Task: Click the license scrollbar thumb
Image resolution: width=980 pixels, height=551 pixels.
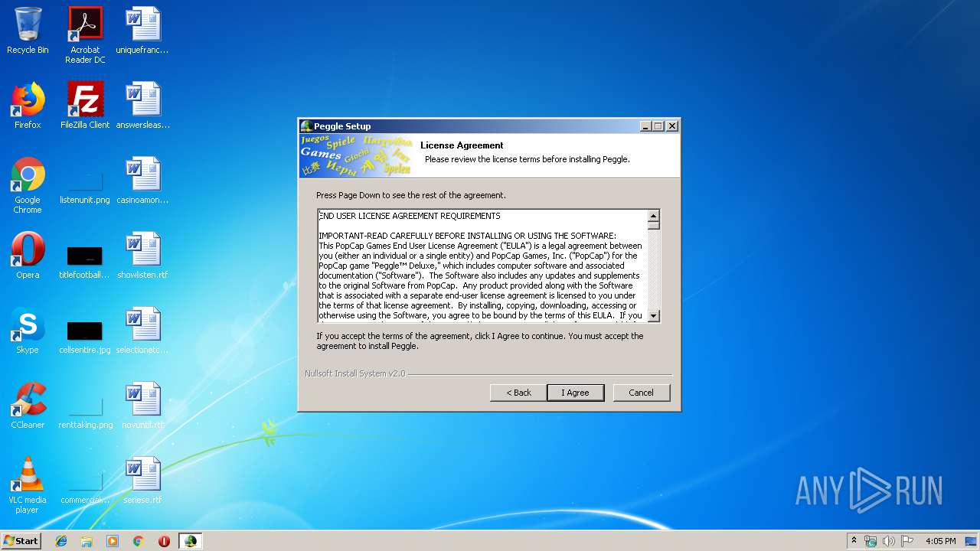Action: [654, 226]
